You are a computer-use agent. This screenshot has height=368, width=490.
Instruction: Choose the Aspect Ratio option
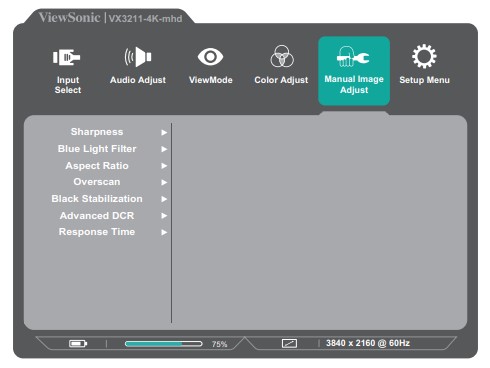[97, 165]
